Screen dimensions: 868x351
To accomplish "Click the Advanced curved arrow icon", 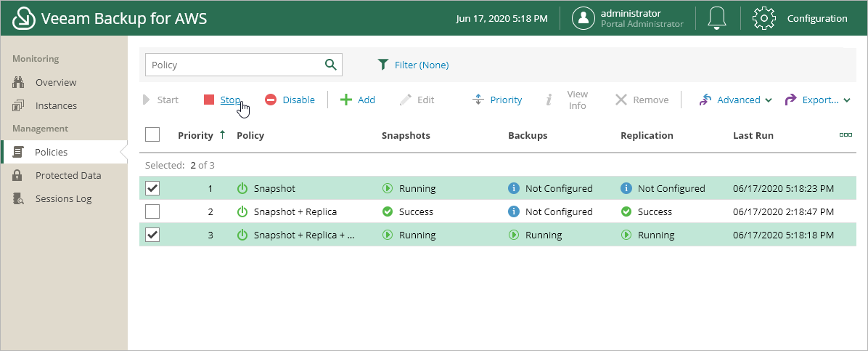I will pos(705,100).
